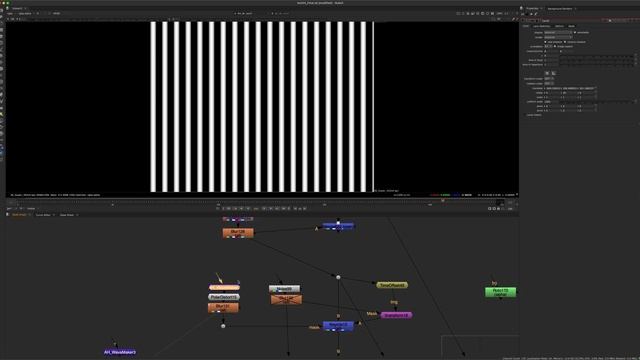
Task: Select the blue Merge node beside Blur128
Action: [x=338, y=226]
